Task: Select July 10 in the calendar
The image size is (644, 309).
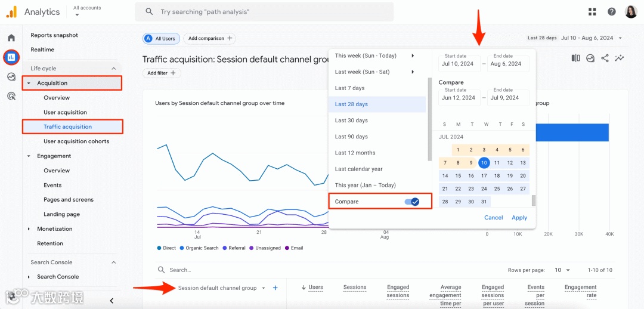Action: 484,163
